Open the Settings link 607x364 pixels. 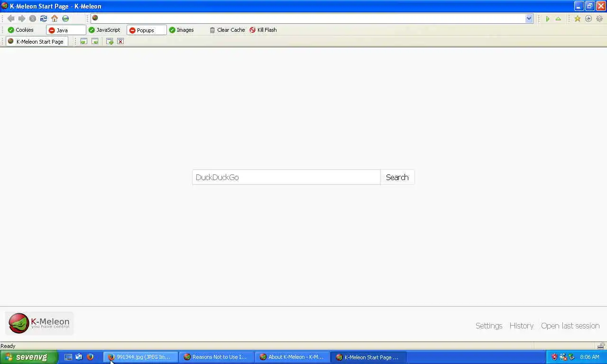click(x=489, y=326)
